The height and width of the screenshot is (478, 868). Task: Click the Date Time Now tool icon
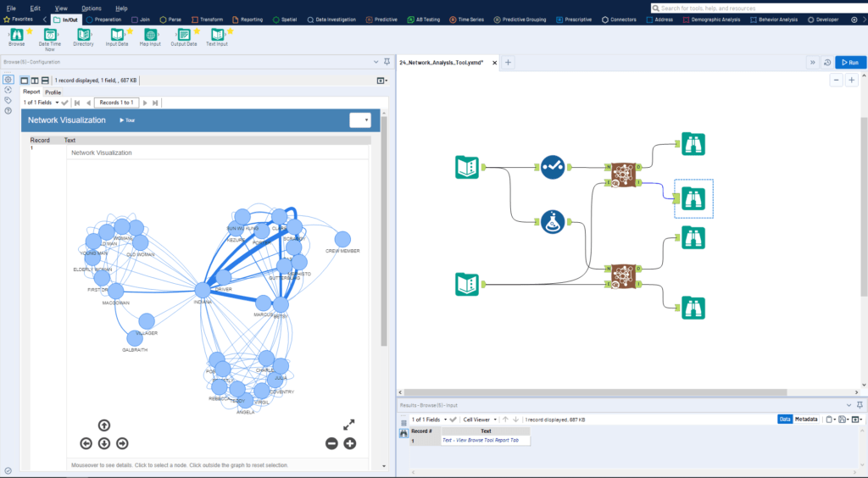click(x=49, y=35)
